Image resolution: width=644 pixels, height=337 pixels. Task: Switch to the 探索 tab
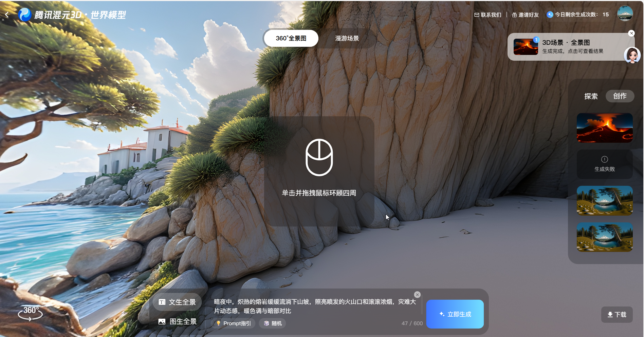click(591, 96)
